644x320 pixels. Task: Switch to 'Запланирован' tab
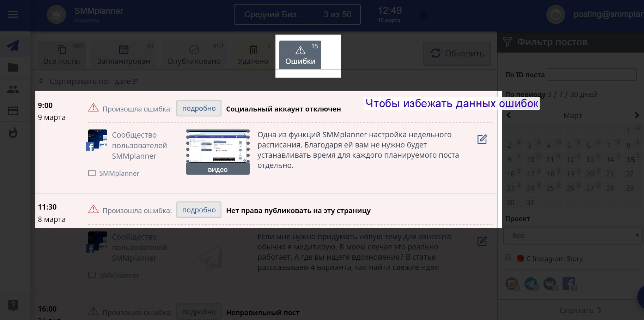tap(123, 54)
